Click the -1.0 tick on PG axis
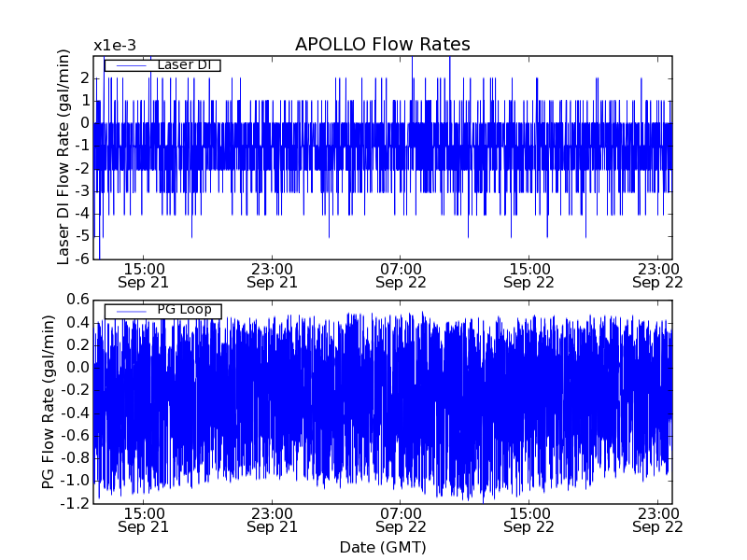Image resolution: width=747 pixels, height=560 pixels. click(x=75, y=481)
